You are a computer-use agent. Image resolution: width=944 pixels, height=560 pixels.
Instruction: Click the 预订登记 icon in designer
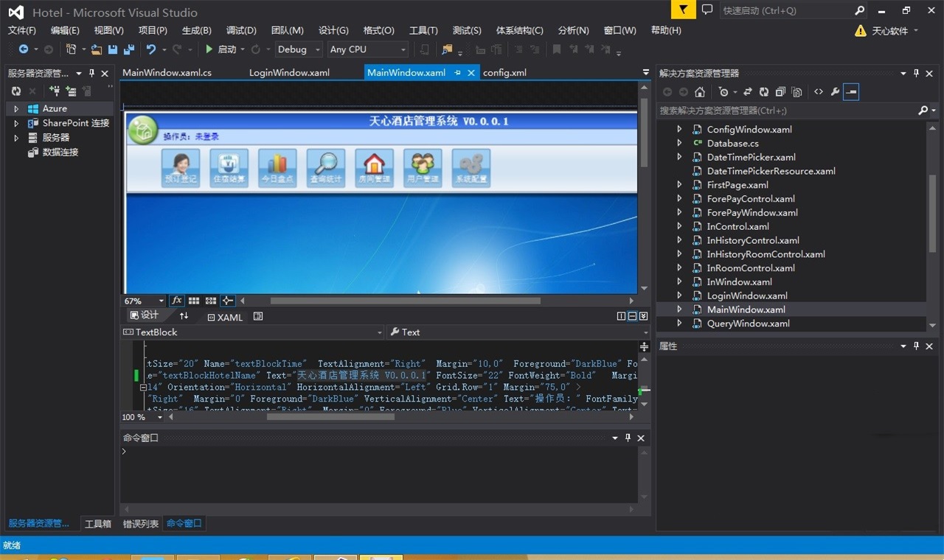click(180, 168)
